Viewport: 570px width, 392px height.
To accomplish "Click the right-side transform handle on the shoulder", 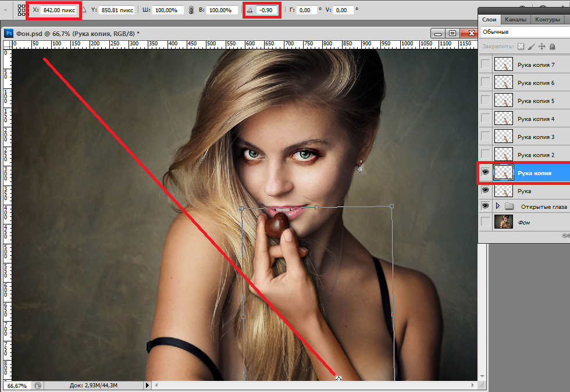I will tap(393, 314).
